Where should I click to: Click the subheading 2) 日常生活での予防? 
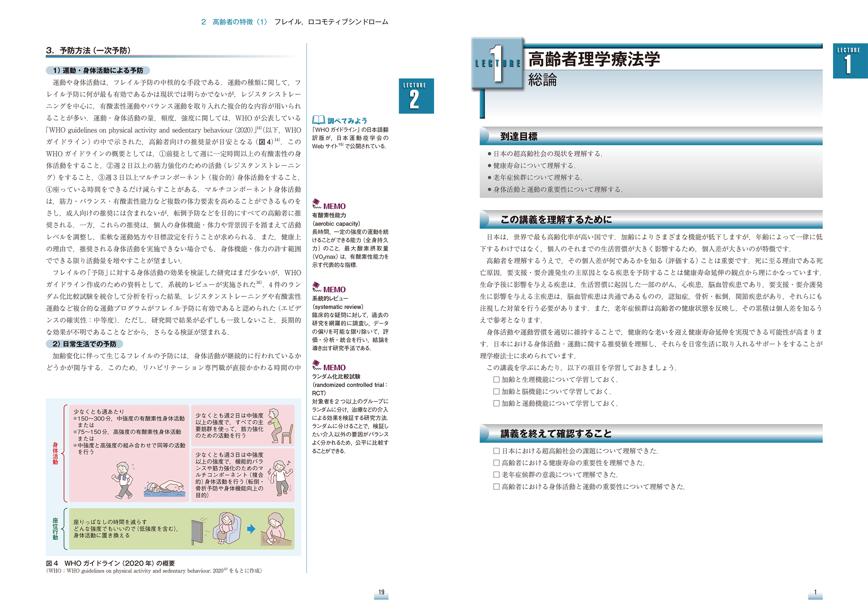[x=84, y=344]
